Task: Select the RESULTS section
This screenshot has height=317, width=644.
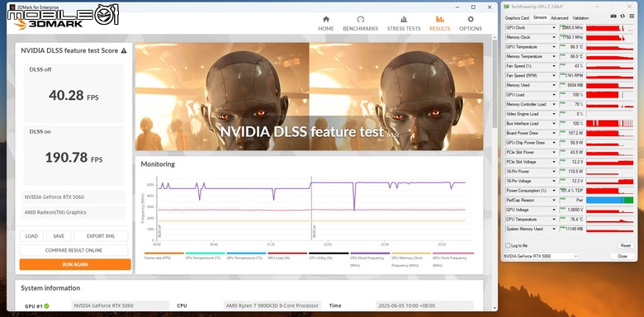Action: tap(439, 24)
